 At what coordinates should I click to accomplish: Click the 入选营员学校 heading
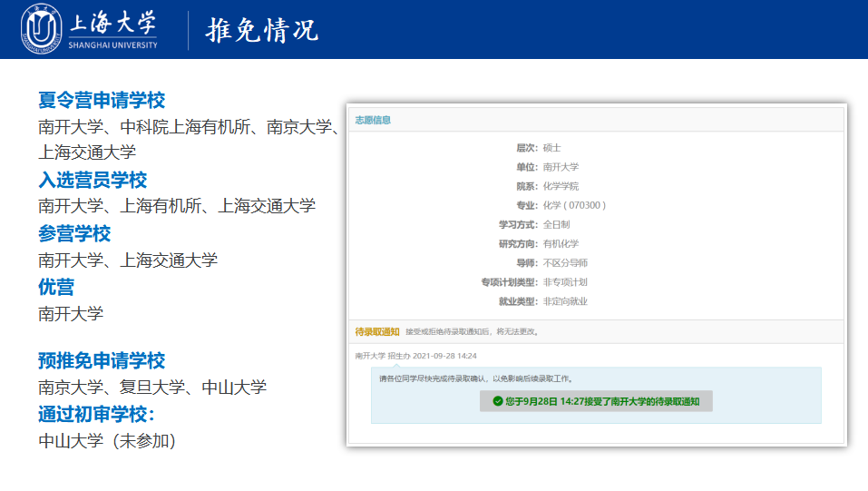coord(93,180)
